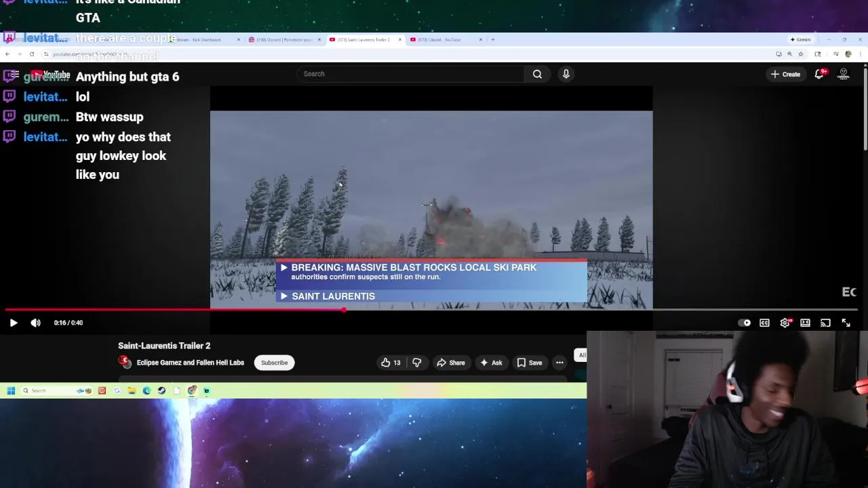Reload the current page

(31, 54)
